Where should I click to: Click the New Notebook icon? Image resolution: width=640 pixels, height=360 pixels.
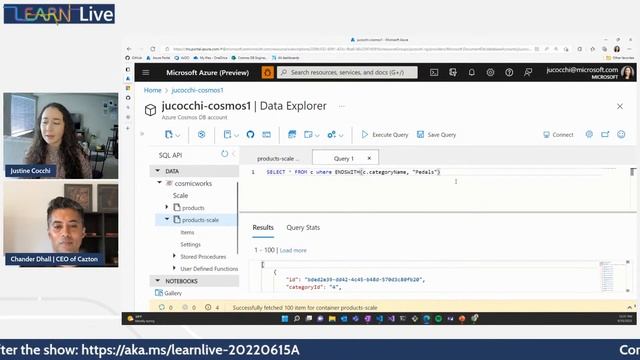tap(227, 134)
